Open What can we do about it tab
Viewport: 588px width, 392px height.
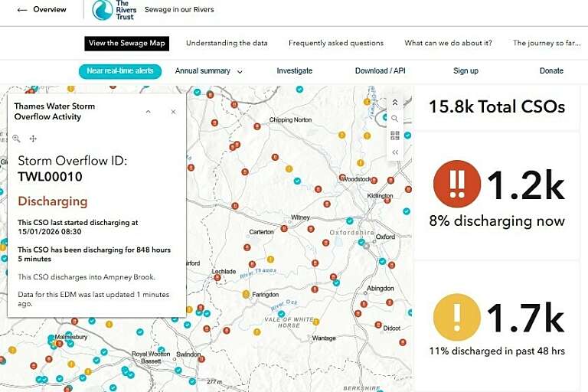tap(448, 43)
